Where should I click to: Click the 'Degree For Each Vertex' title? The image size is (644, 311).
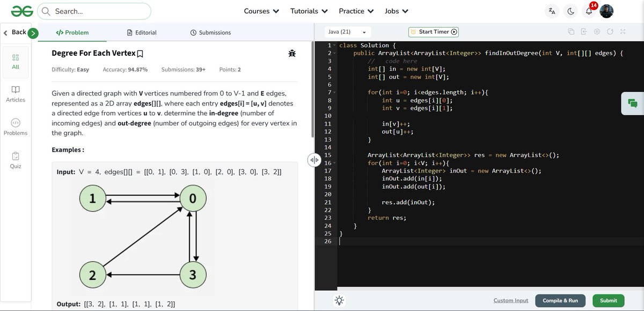93,53
